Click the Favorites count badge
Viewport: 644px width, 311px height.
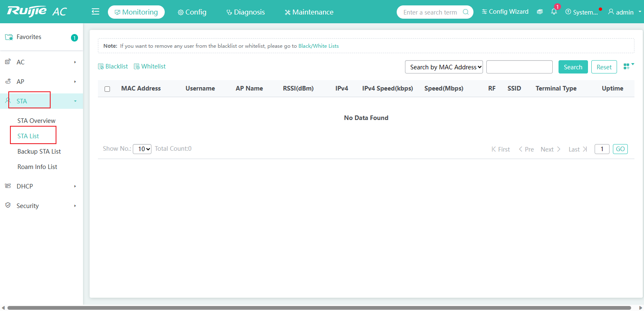click(74, 38)
